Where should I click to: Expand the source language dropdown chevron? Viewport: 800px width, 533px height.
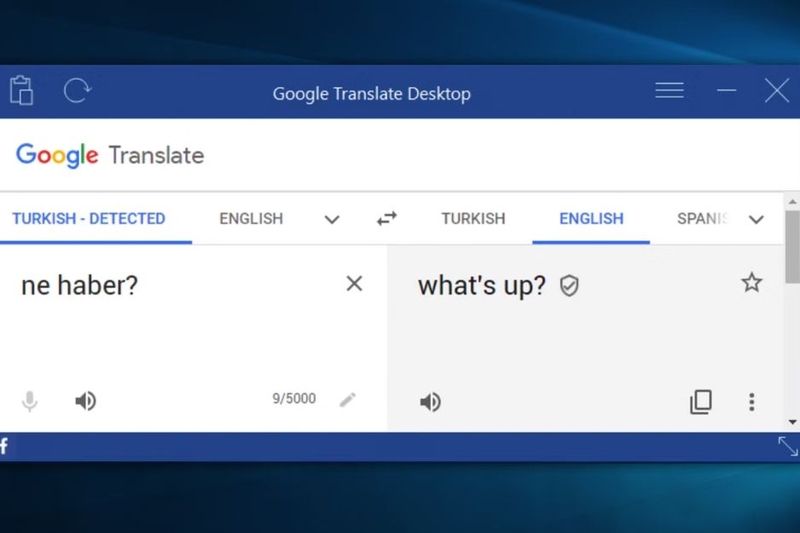[332, 219]
